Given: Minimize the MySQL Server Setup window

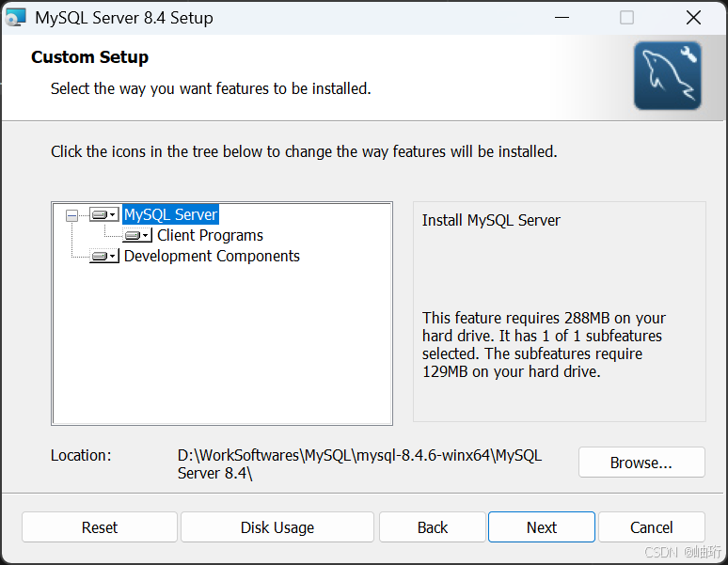Looking at the screenshot, I should click(x=562, y=18).
